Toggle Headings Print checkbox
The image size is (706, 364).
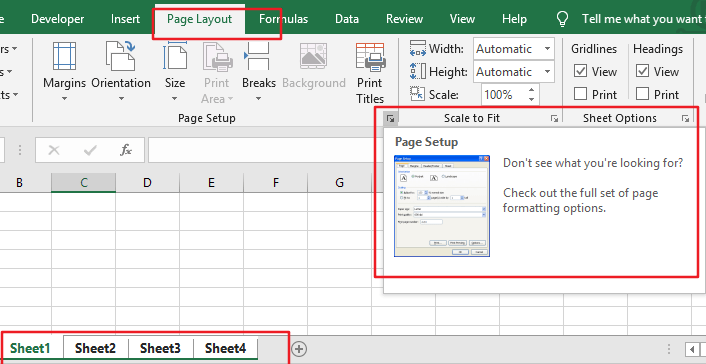[643, 94]
